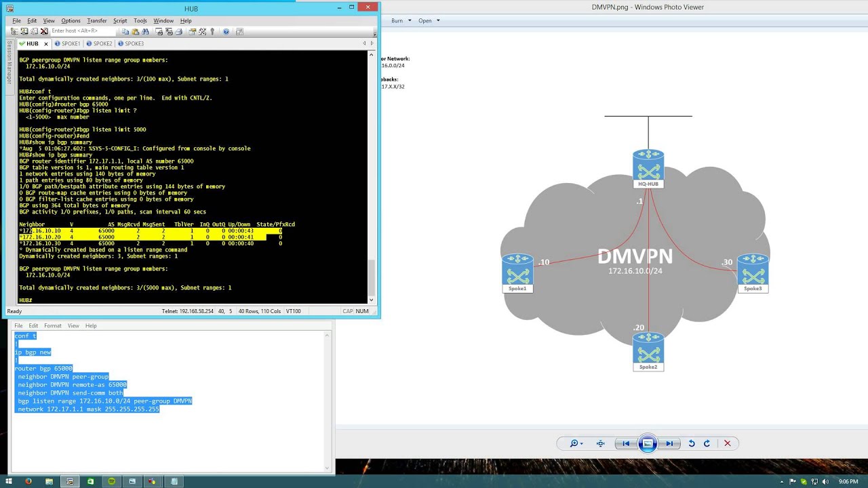Click the 'router bgp 65000' line in Notepad
This screenshot has height=488, width=868.
coord(43,369)
